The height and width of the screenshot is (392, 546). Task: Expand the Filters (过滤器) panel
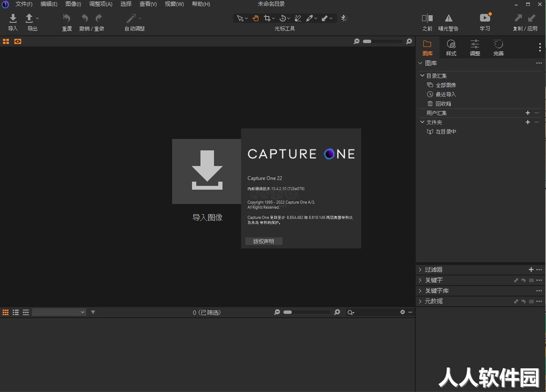coord(420,269)
